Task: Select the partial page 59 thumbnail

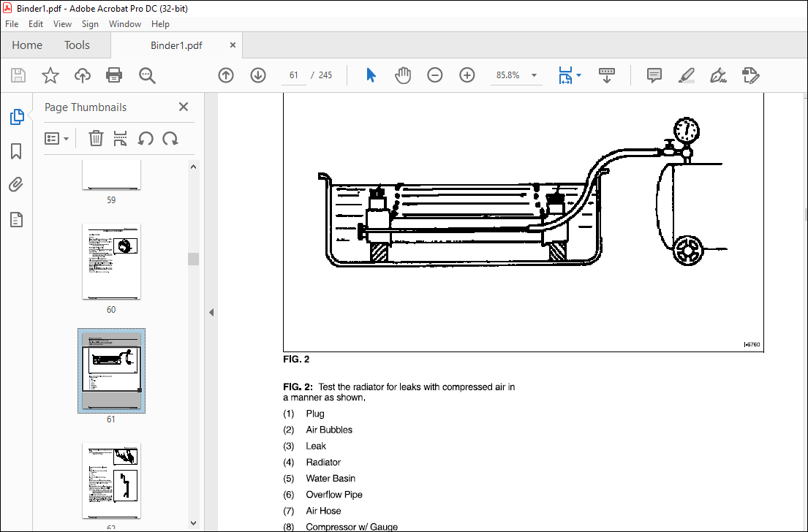Action: point(111,175)
